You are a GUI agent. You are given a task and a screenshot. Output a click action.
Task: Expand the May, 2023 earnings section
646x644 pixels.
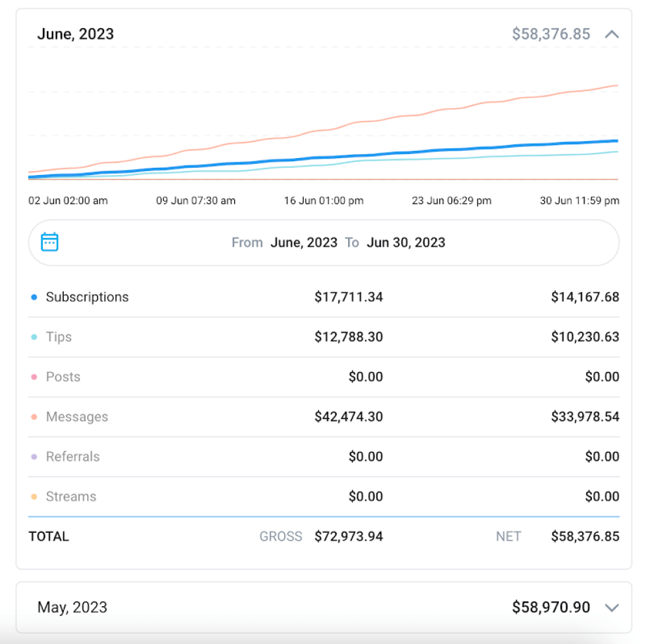pyautogui.click(x=612, y=608)
